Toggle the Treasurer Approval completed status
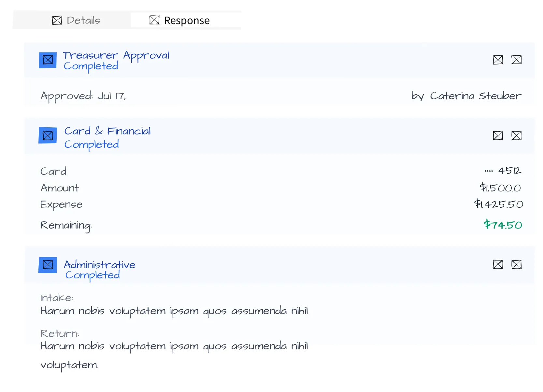The image size is (543, 392). 91,66
